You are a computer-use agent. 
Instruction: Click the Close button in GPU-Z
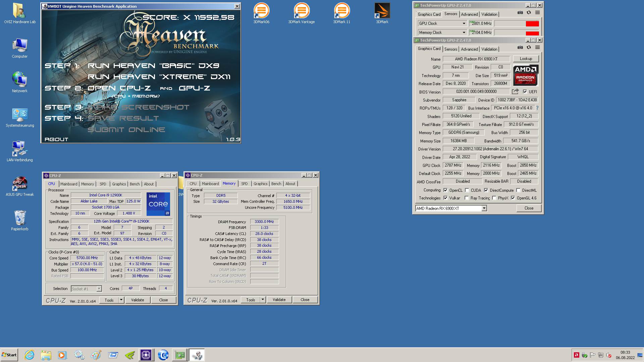[529, 208]
